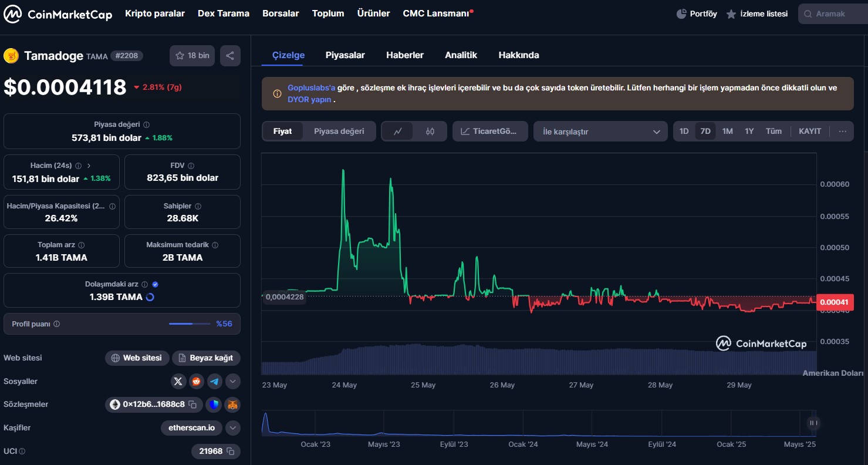This screenshot has width=868, height=465.
Task: Open the Web sitesi link button
Action: tap(137, 358)
